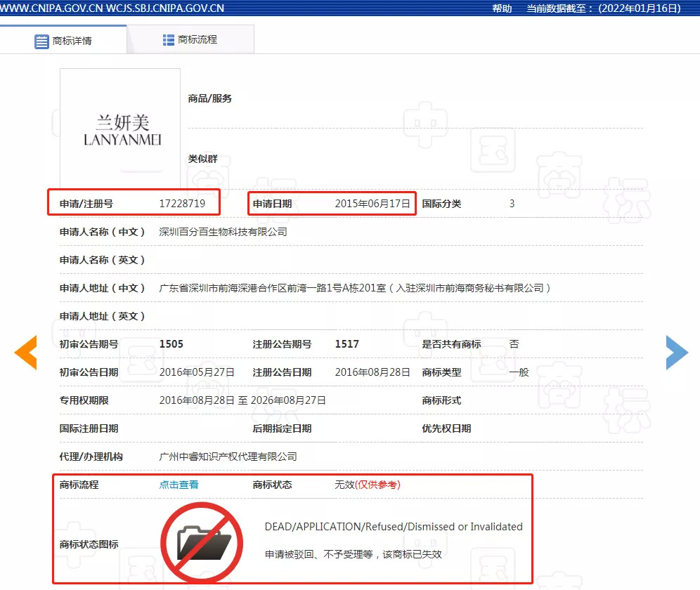700x590 pixels.
Task: Click the blue next-record arrow
Action: [x=676, y=353]
